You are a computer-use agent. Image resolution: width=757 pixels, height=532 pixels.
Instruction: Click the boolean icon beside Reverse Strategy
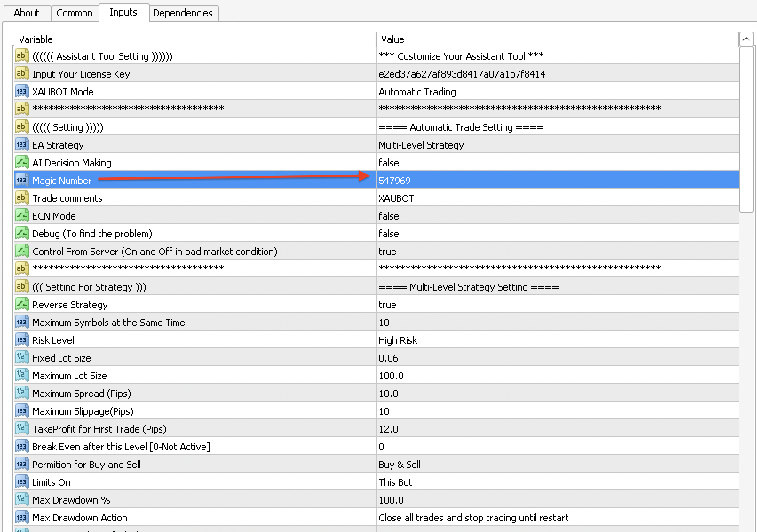22,304
